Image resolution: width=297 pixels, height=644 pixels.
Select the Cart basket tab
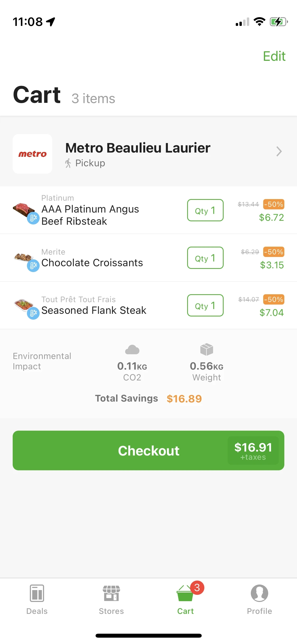[185, 600]
